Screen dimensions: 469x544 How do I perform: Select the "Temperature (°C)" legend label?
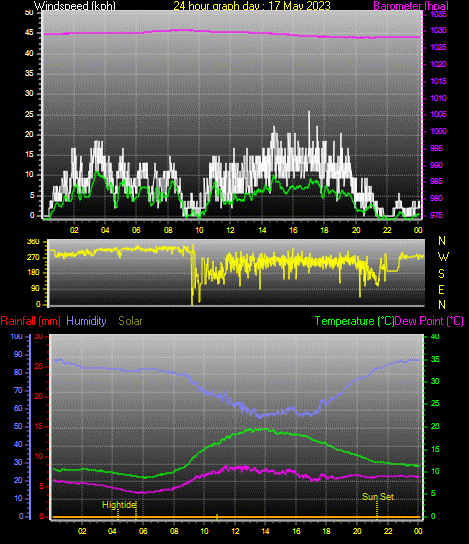click(355, 321)
